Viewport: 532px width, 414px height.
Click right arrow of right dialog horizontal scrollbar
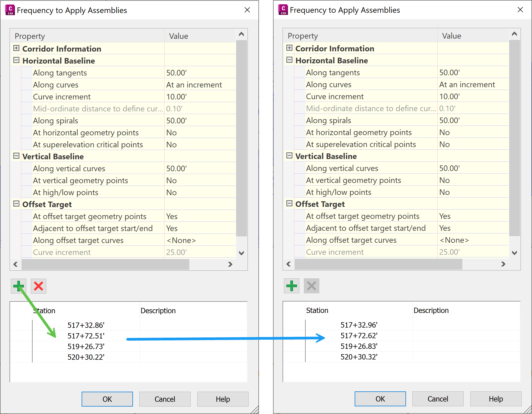503,264
